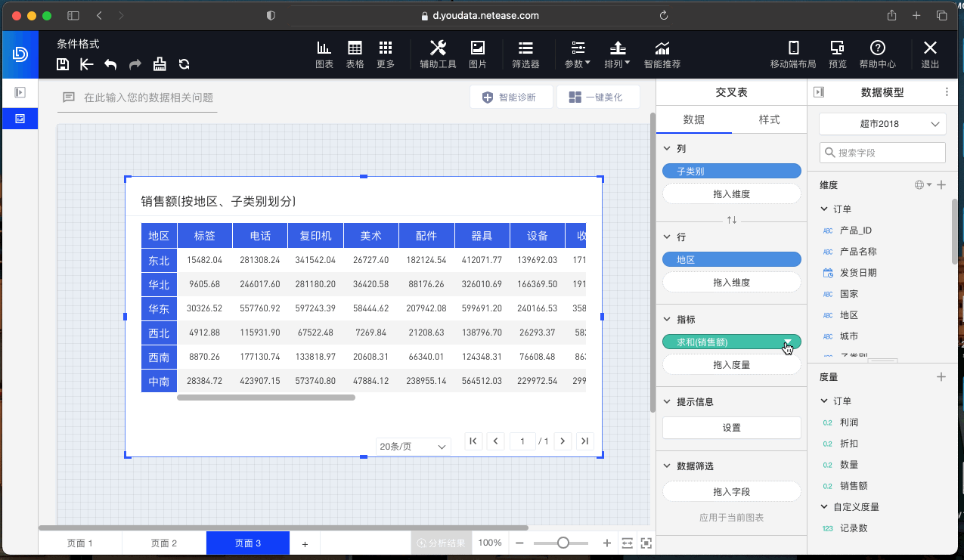Select the 地区 row pill
Viewport: 964px width, 560px height.
tap(731, 259)
